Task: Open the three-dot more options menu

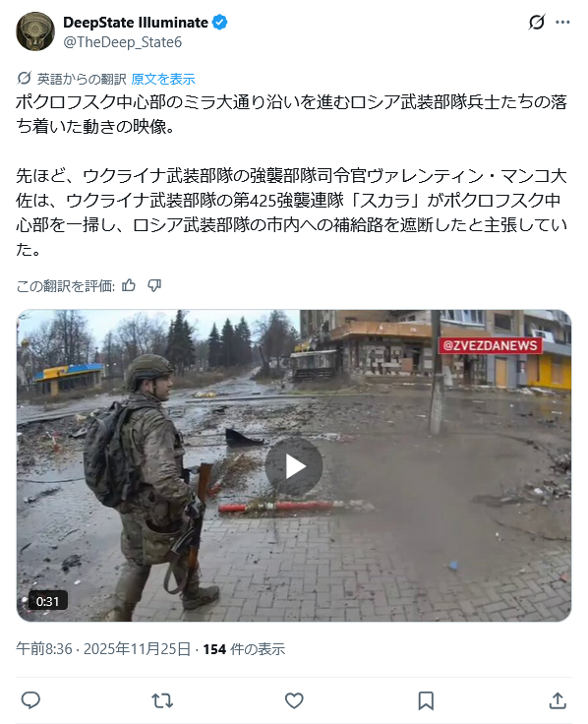Action: pos(562,23)
